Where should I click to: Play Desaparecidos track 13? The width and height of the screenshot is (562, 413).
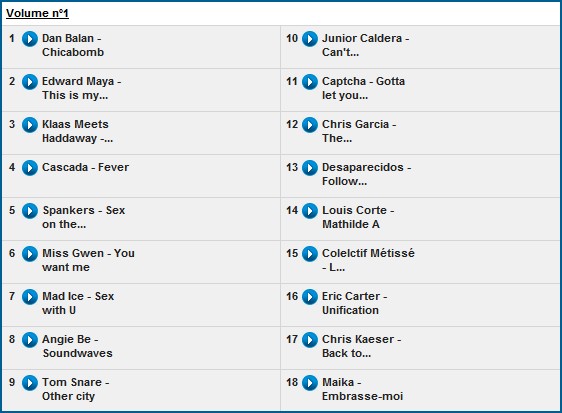coord(310,168)
